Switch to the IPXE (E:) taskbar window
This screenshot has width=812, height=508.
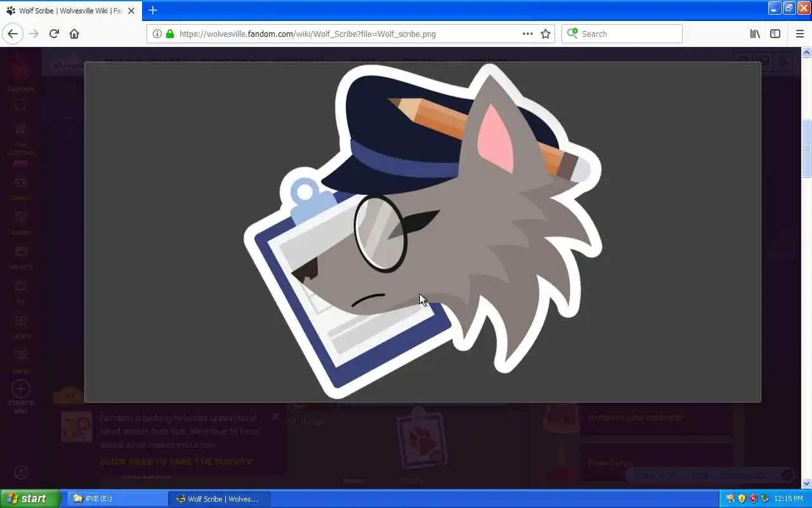coord(117,498)
